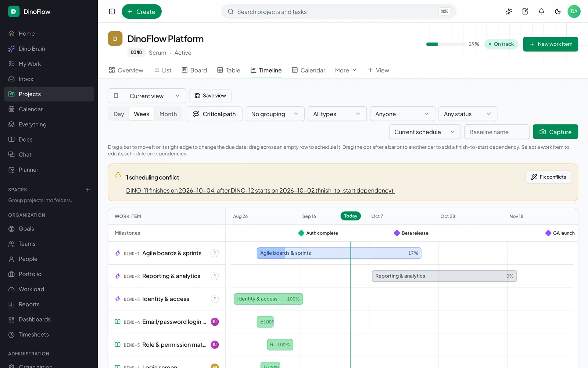Open the Any status dropdown

pyautogui.click(x=468, y=114)
